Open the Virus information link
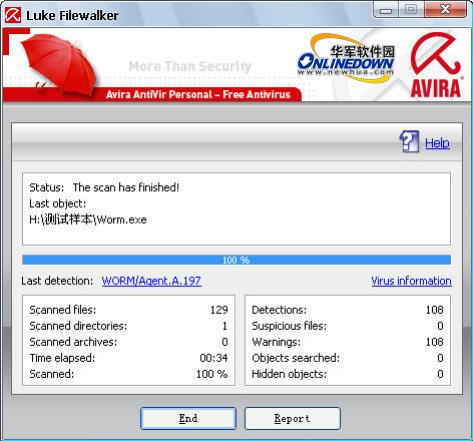Image resolution: width=473 pixels, height=441 pixels. pos(411,281)
